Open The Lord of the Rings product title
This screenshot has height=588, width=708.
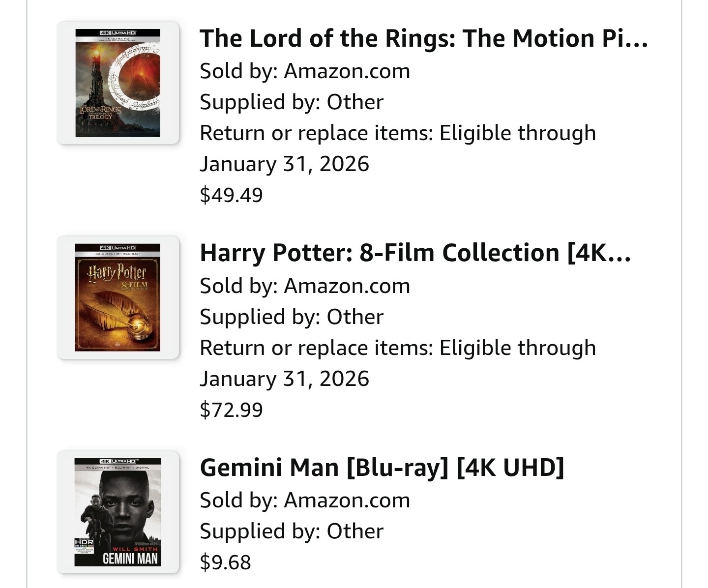coord(423,38)
